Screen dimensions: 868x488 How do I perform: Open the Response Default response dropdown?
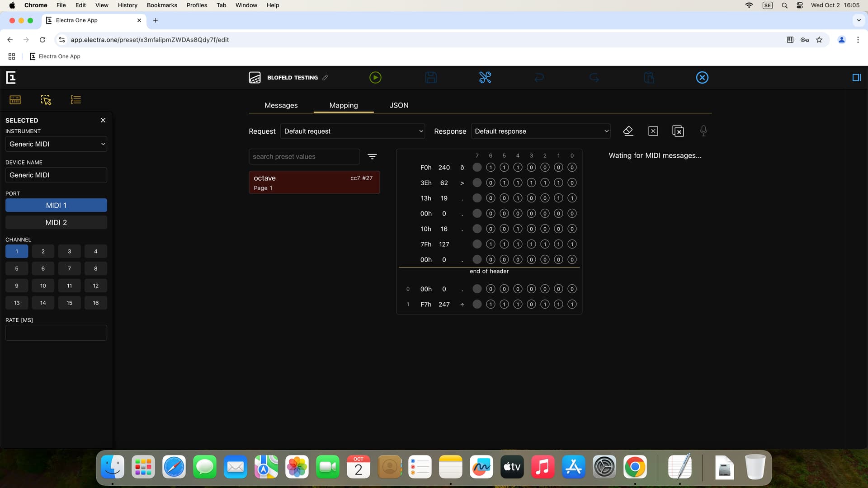(x=541, y=131)
